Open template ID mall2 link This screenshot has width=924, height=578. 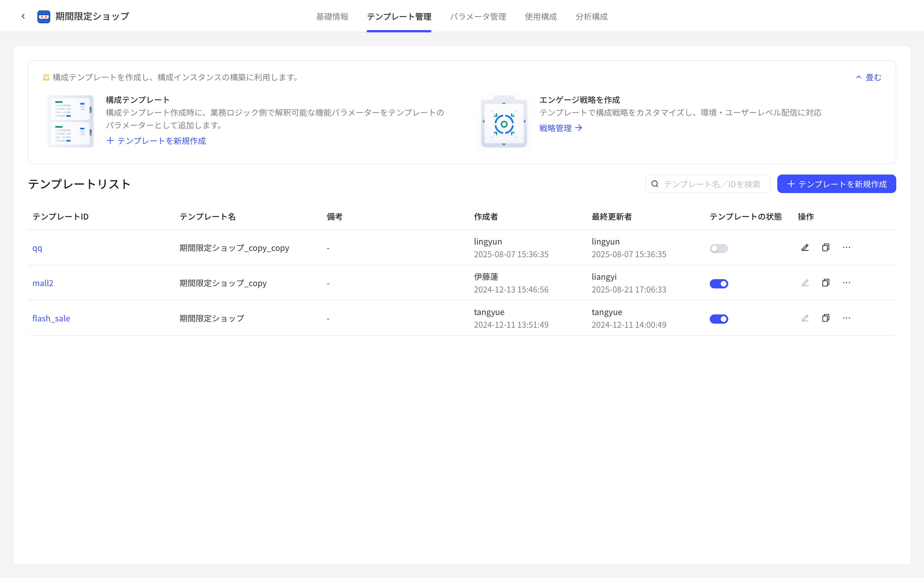click(43, 283)
